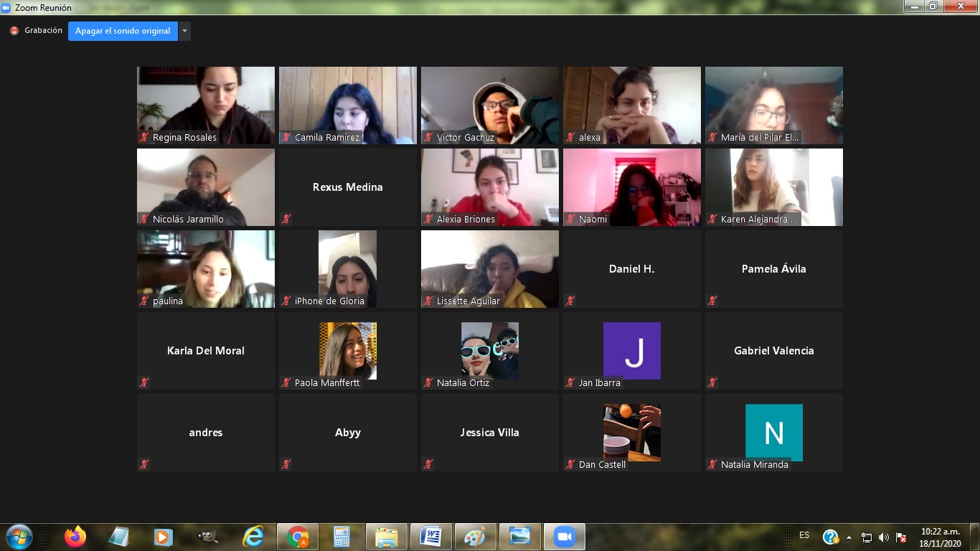This screenshot has height=551, width=980.
Task: Click muted mic icon on iPhone de Gloria
Action: point(286,301)
